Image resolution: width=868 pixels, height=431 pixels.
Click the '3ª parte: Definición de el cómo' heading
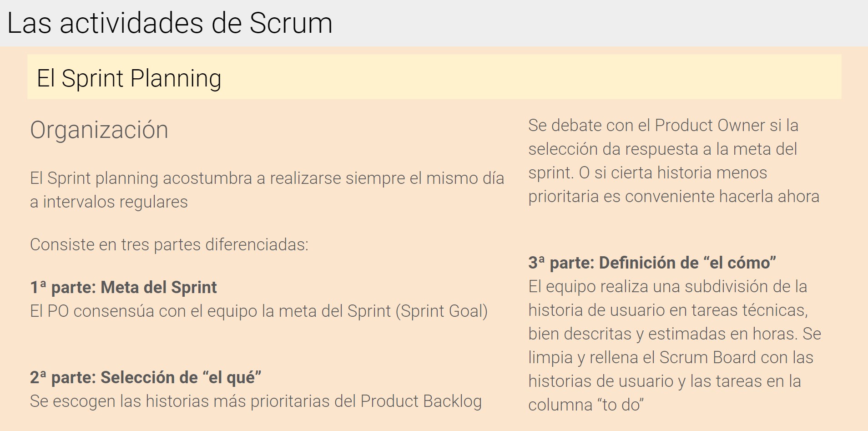coord(652,263)
